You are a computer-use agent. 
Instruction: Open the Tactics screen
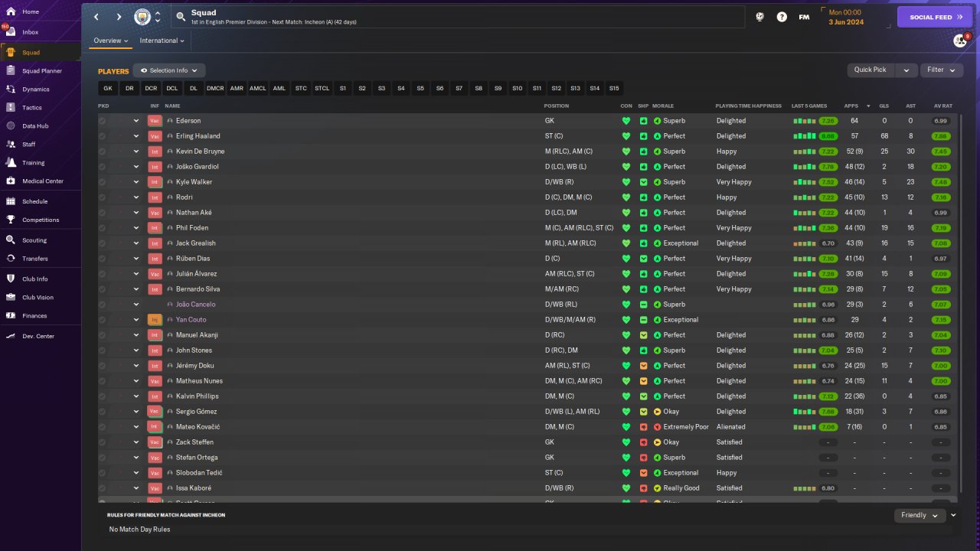coord(32,107)
